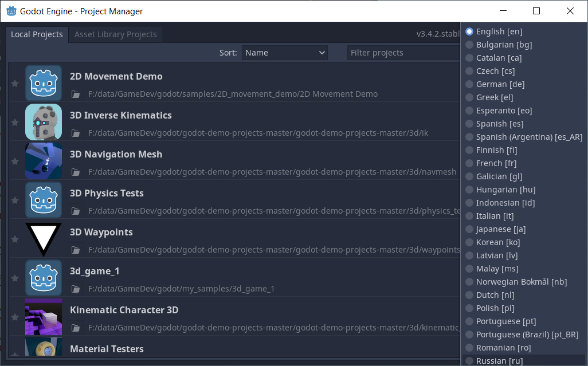
Task: Click the Godot logo in the title bar
Action: (x=11, y=11)
